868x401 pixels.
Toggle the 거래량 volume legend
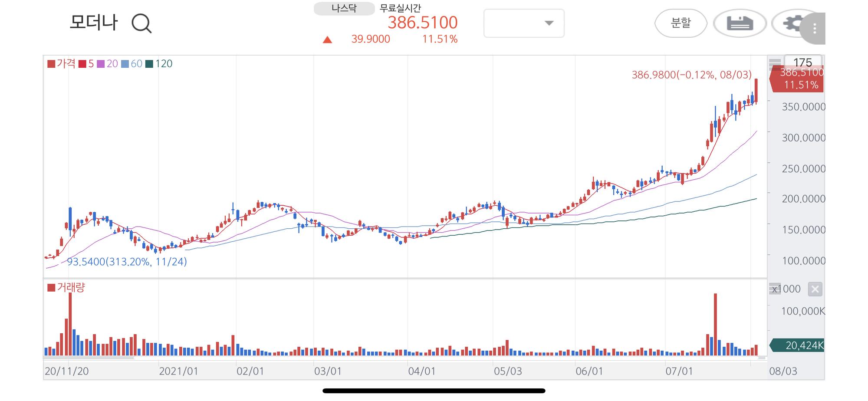pos(66,287)
